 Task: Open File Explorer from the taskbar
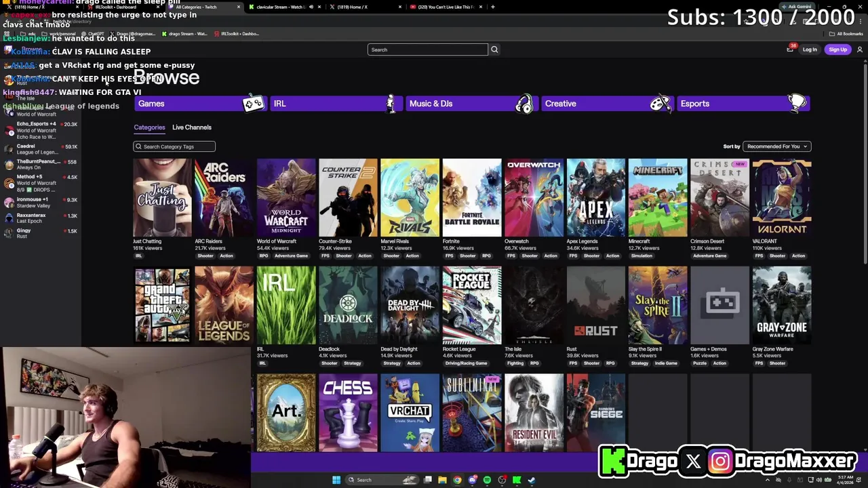pyautogui.click(x=442, y=480)
